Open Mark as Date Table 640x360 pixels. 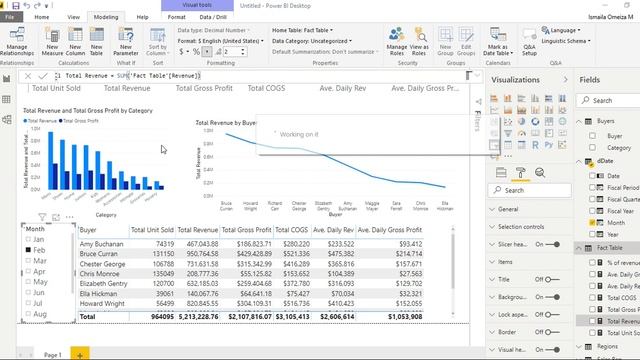[498, 41]
